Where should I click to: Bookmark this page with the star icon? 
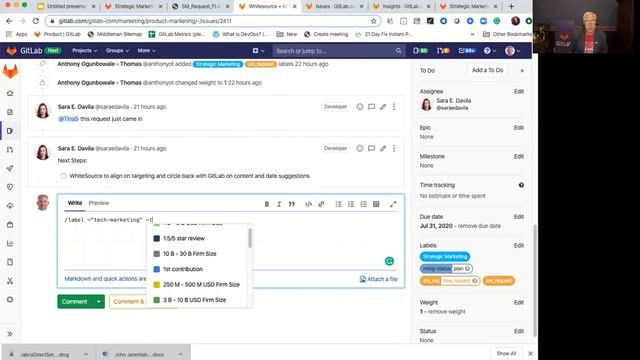pyautogui.click(x=373, y=21)
